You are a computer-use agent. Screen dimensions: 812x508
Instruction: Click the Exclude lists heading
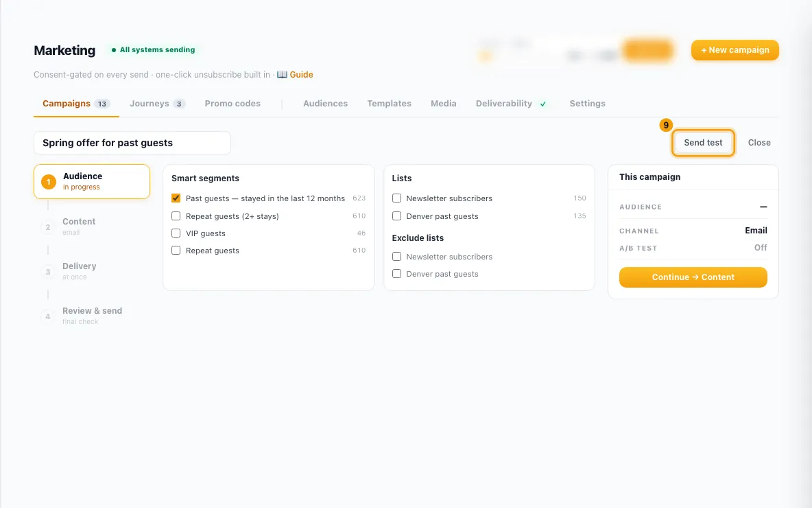(418, 238)
